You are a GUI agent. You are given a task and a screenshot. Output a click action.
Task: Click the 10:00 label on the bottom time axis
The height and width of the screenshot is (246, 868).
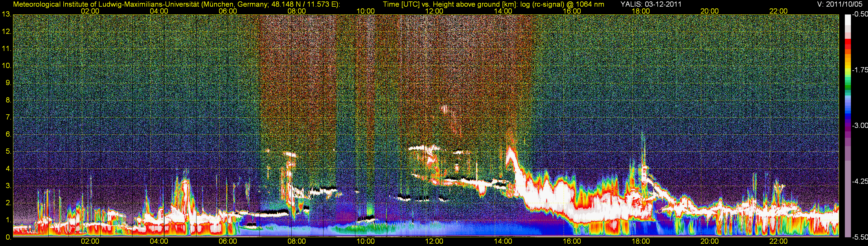(366, 242)
